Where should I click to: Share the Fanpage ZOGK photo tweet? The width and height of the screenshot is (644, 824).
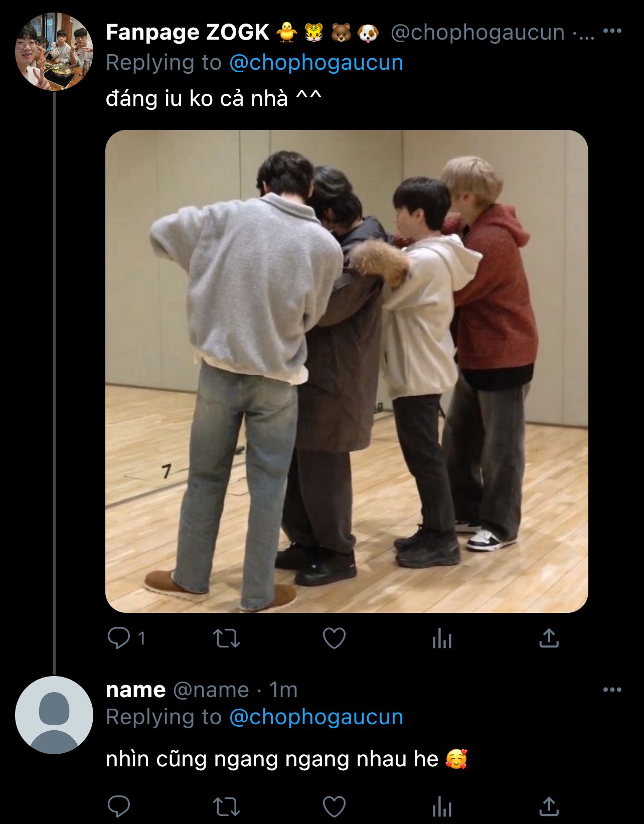(x=549, y=638)
